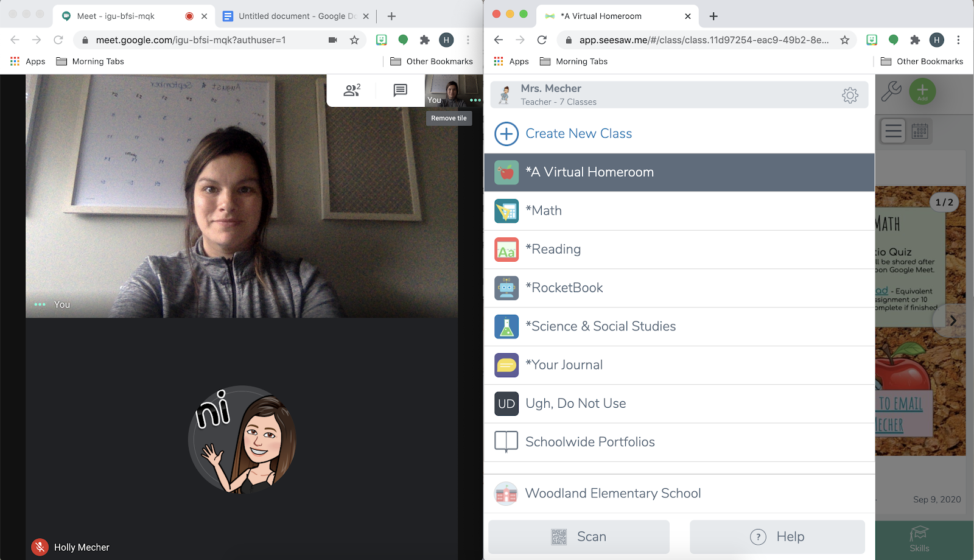The height and width of the screenshot is (560, 974).
Task: Select the *Science & Social Studies class
Action: [679, 326]
